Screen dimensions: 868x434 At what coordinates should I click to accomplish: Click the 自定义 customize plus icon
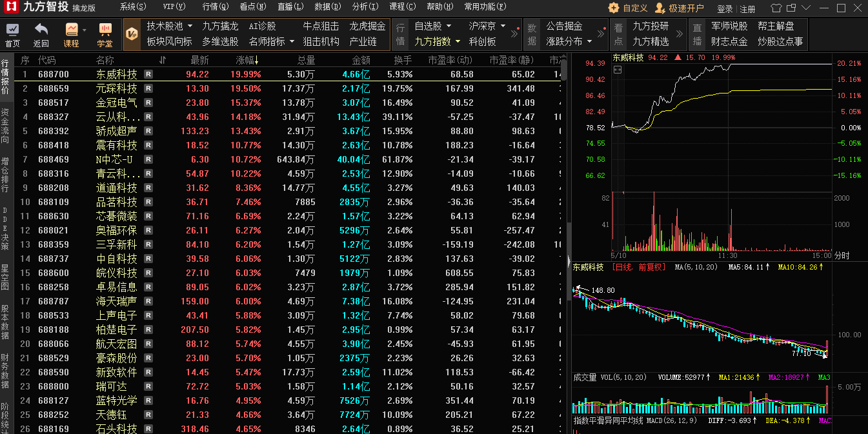coord(614,8)
